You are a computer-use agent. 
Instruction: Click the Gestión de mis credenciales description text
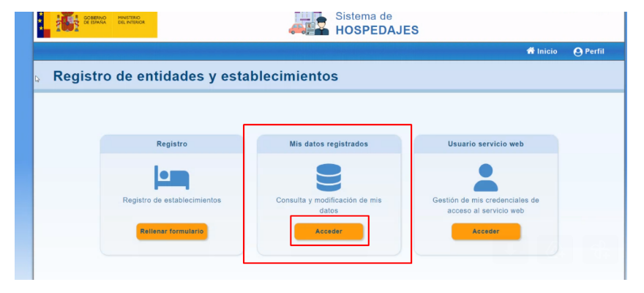point(486,204)
